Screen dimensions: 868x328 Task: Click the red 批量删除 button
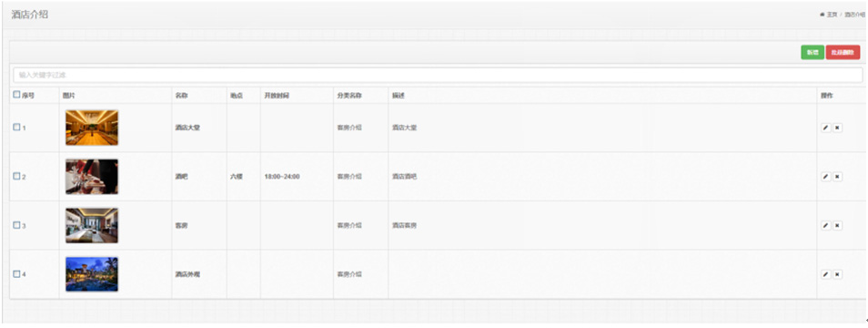843,52
